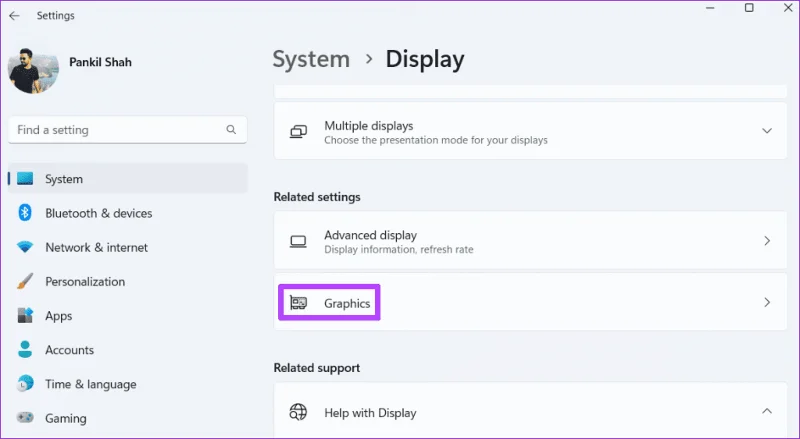
Task: Click the Time & language globe clock icon
Action: coord(25,384)
